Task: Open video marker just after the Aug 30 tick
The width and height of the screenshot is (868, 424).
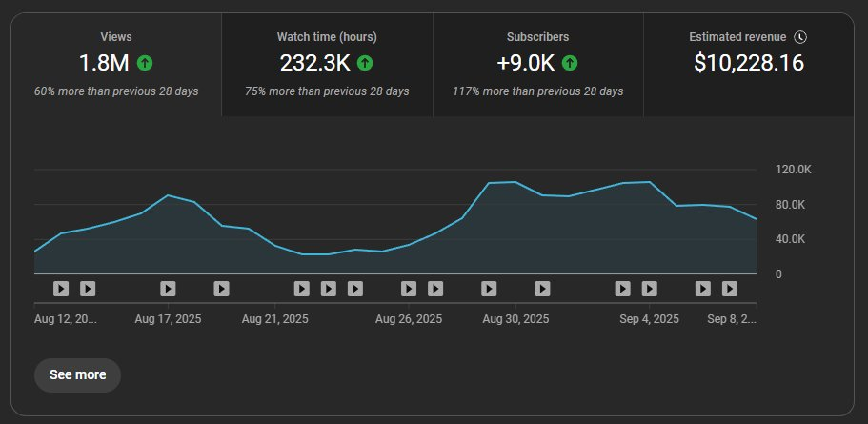Action: (542, 289)
